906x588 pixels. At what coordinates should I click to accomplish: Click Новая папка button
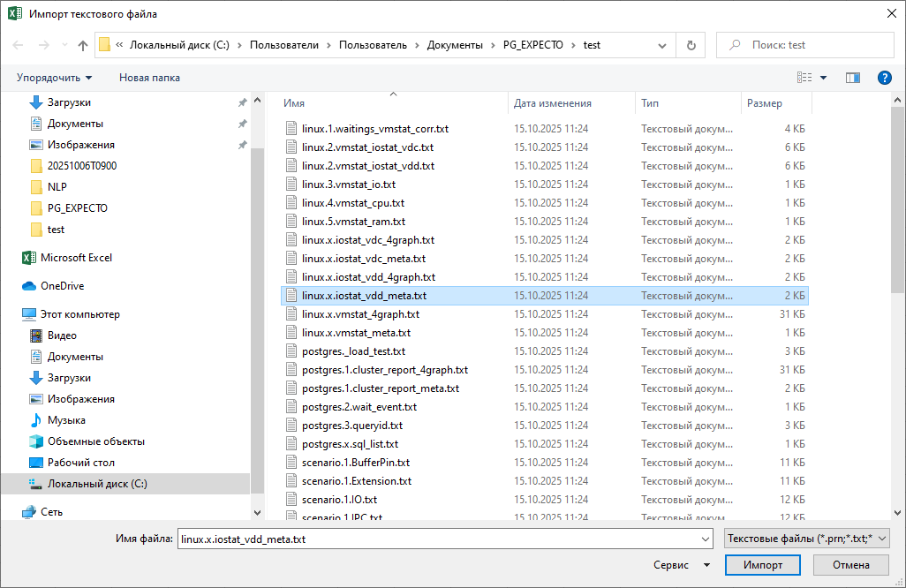coord(149,78)
